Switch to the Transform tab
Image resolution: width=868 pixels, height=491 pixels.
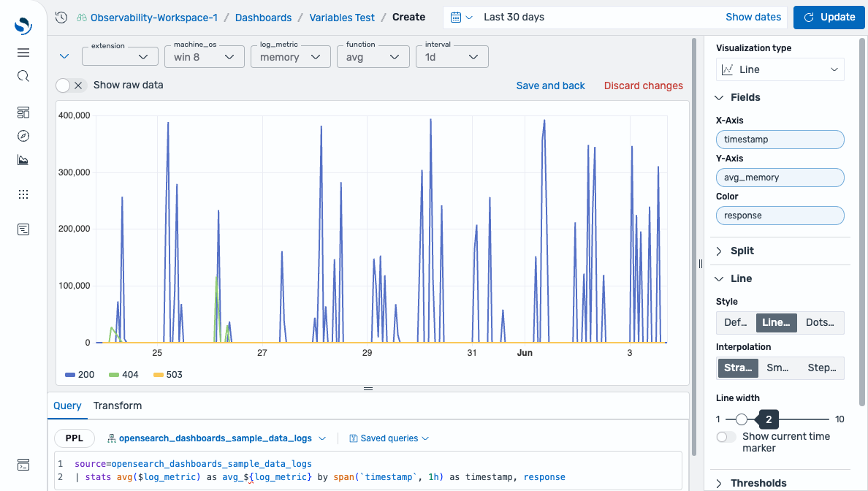click(118, 406)
